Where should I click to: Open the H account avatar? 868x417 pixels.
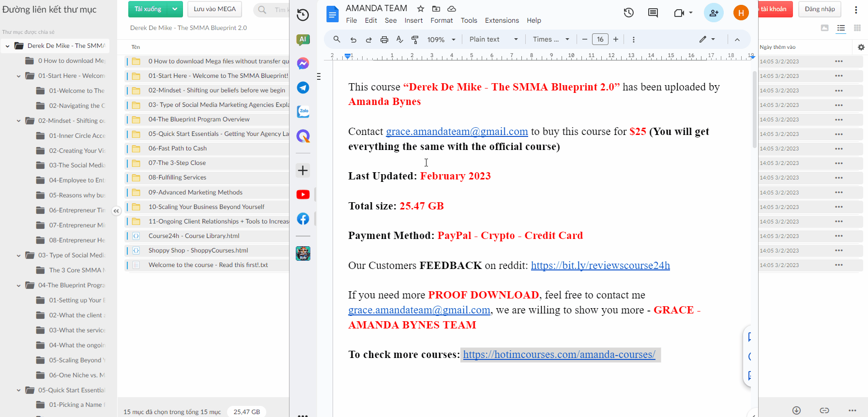pyautogui.click(x=741, y=13)
